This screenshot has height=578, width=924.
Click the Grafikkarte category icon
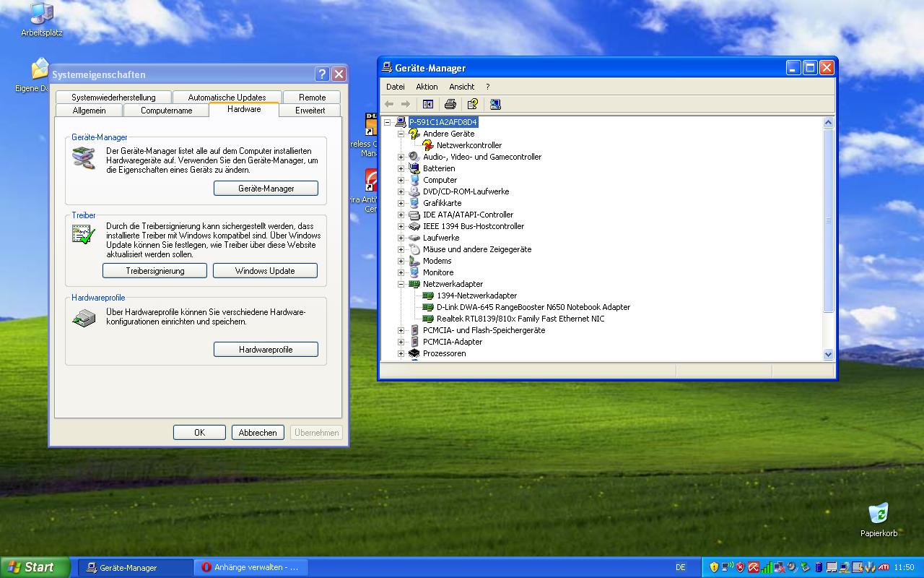click(x=414, y=203)
